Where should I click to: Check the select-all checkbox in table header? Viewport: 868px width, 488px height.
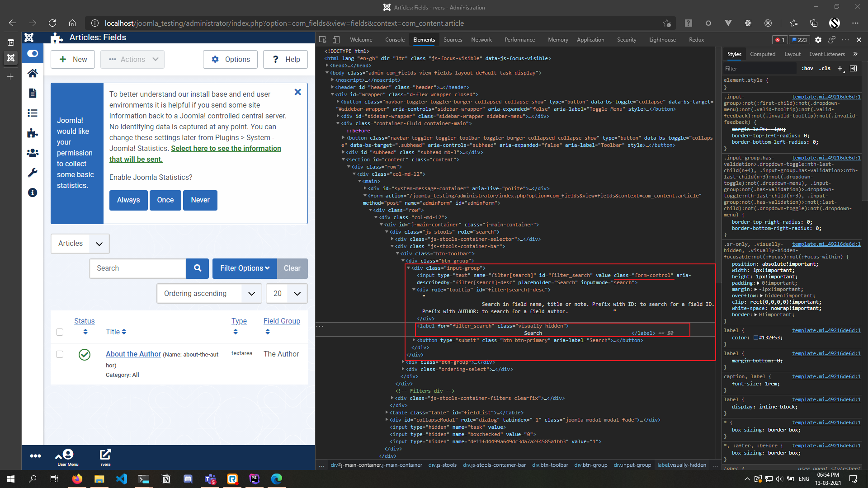pos(60,332)
